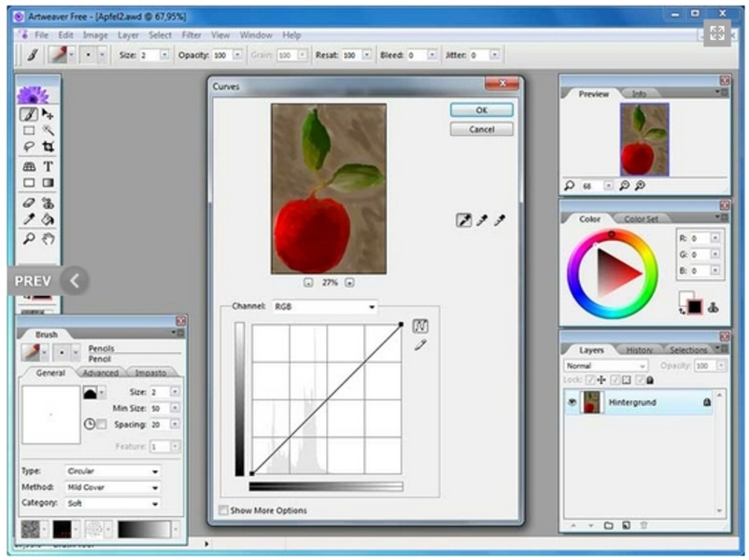The height and width of the screenshot is (560, 749).
Task: Switch to the History tab
Action: (639, 348)
